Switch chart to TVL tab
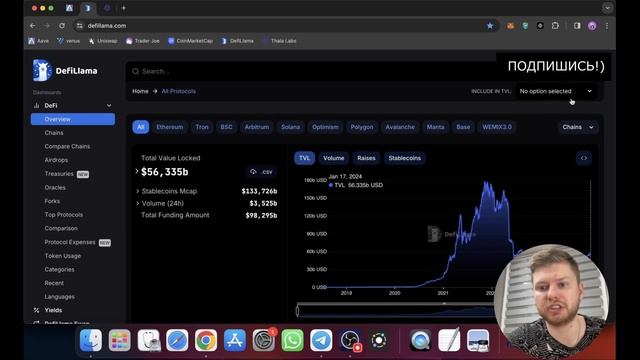The width and height of the screenshot is (640, 360). point(304,158)
